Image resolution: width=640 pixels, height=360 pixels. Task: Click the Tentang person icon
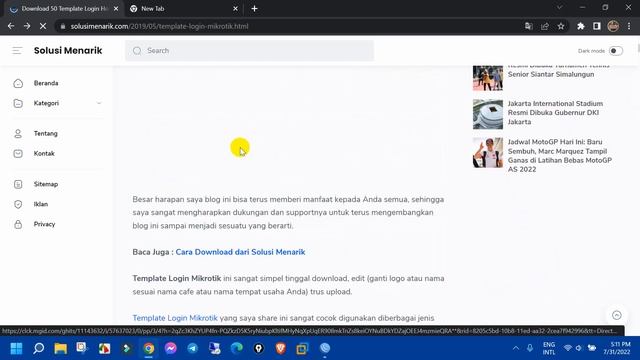point(18,133)
